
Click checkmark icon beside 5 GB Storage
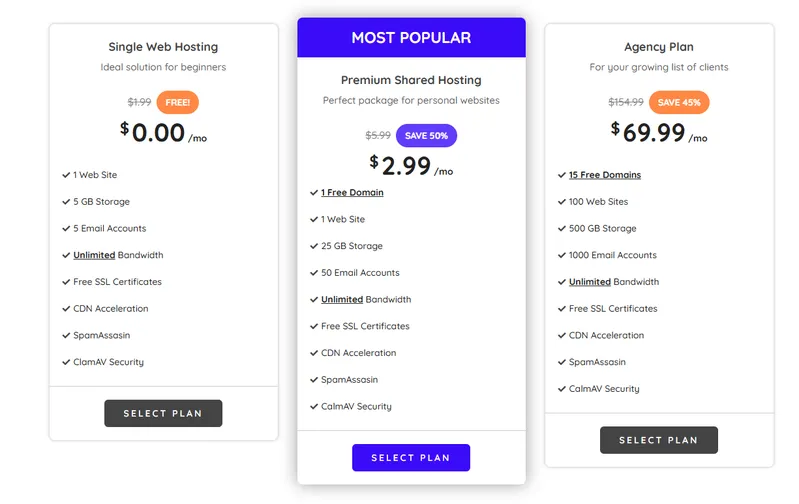click(x=66, y=202)
